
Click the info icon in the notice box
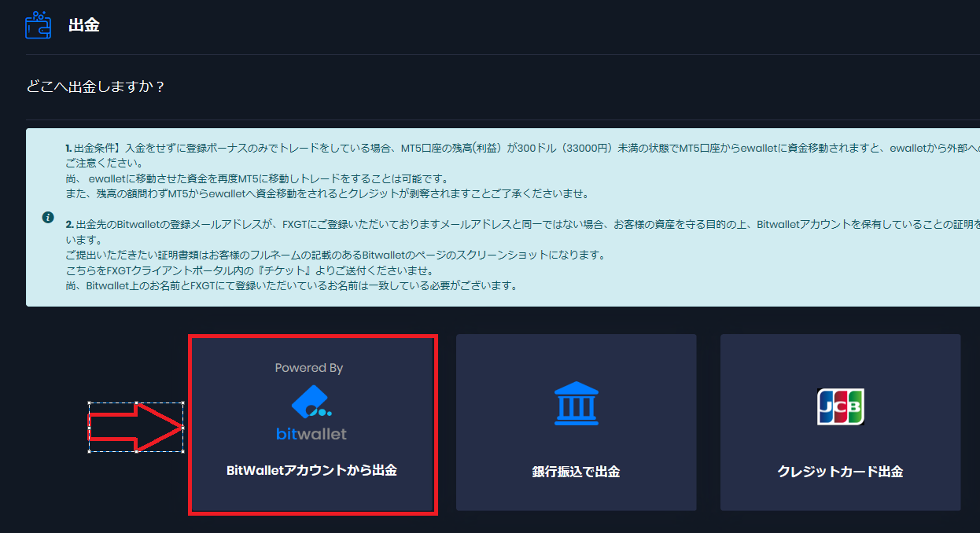[x=48, y=217]
